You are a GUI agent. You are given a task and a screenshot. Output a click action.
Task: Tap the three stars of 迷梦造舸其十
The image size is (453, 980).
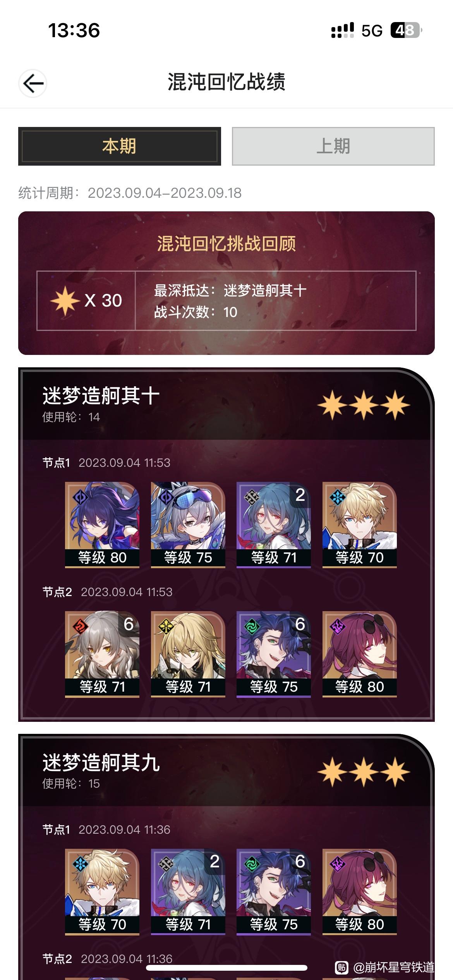[364, 405]
